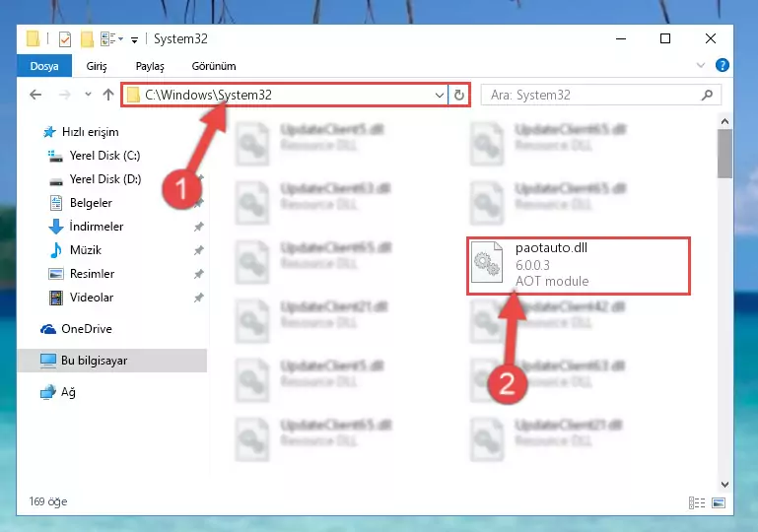
Task: Click the New folder icon in title bar
Action: tap(87, 39)
